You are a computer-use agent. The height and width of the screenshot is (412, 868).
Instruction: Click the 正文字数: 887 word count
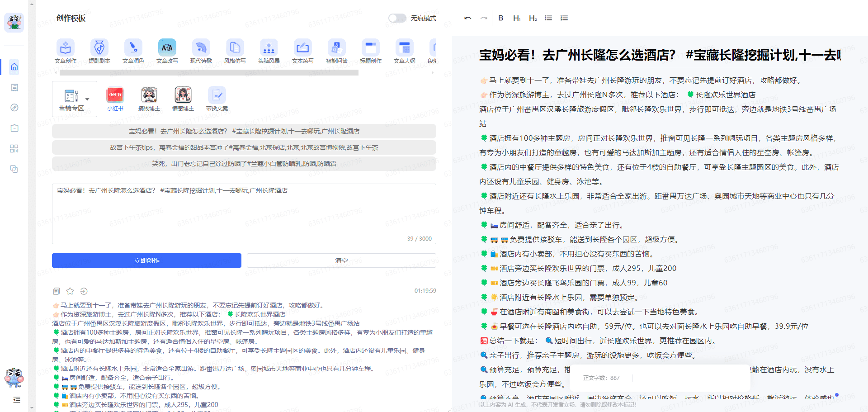[x=601, y=378]
